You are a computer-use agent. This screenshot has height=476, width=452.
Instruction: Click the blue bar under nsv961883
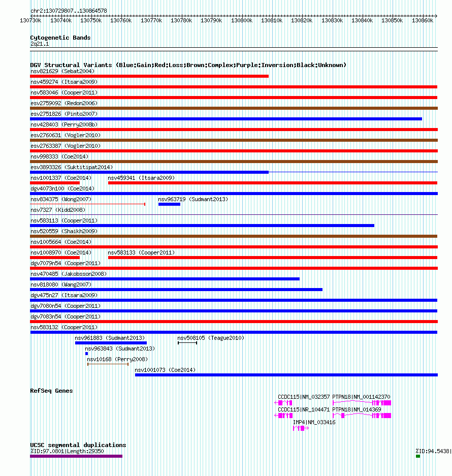click(111, 343)
